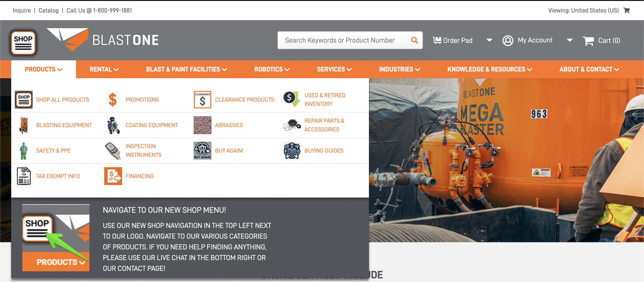This screenshot has height=282, width=644.
Task: Click the Blasting Equipment machine icon
Action: (x=24, y=125)
